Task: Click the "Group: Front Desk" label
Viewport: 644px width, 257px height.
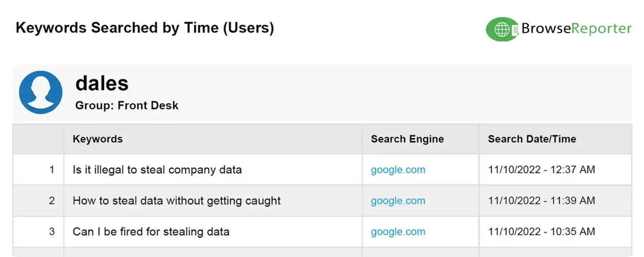Action: [127, 105]
